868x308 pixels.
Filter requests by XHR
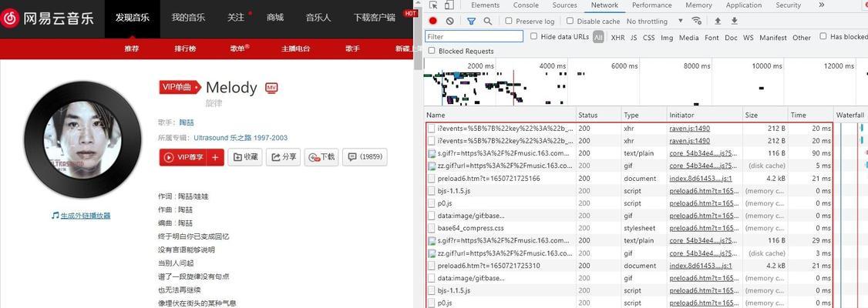(617, 38)
